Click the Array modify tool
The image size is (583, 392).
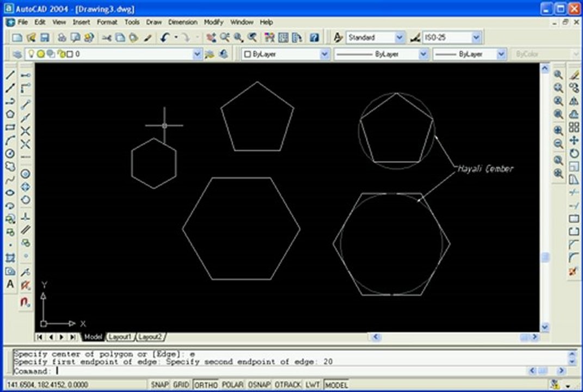[574, 127]
